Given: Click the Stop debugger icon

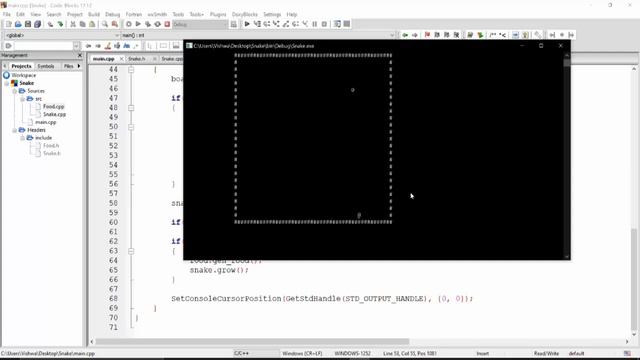Looking at the screenshot, I should pyautogui.click(x=324, y=24).
